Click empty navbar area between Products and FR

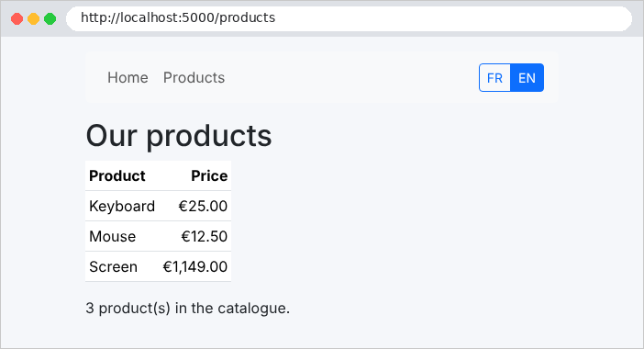351,78
